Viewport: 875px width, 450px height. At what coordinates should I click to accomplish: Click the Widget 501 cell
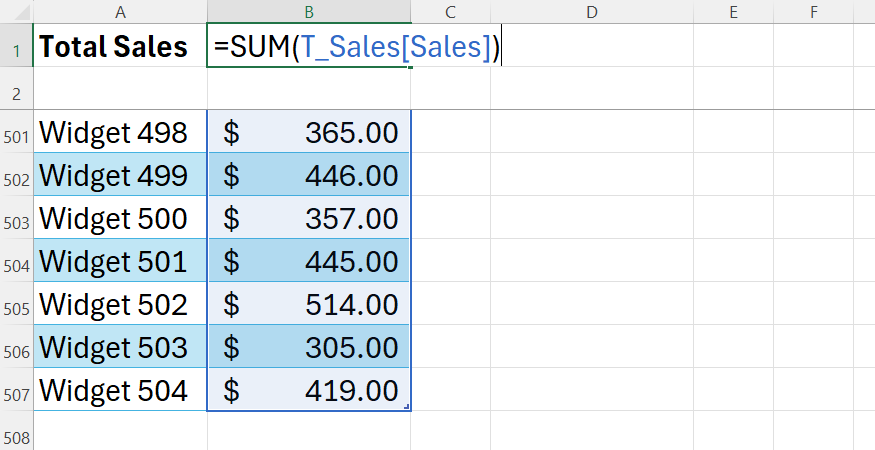point(120,261)
